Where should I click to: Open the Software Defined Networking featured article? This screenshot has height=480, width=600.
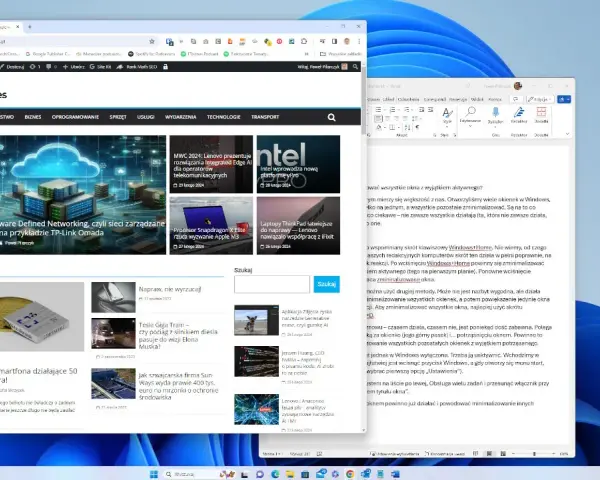pos(83,195)
